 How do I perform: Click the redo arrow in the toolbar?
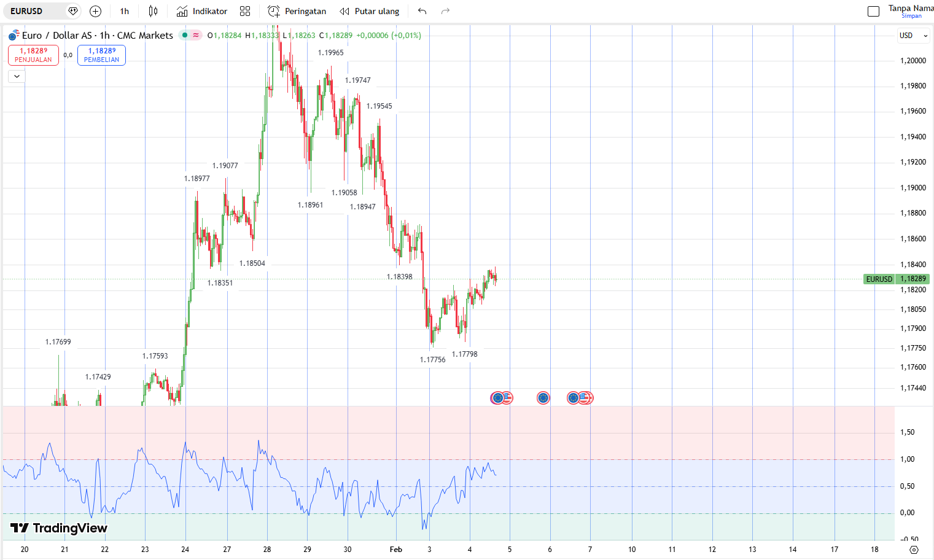[445, 11]
